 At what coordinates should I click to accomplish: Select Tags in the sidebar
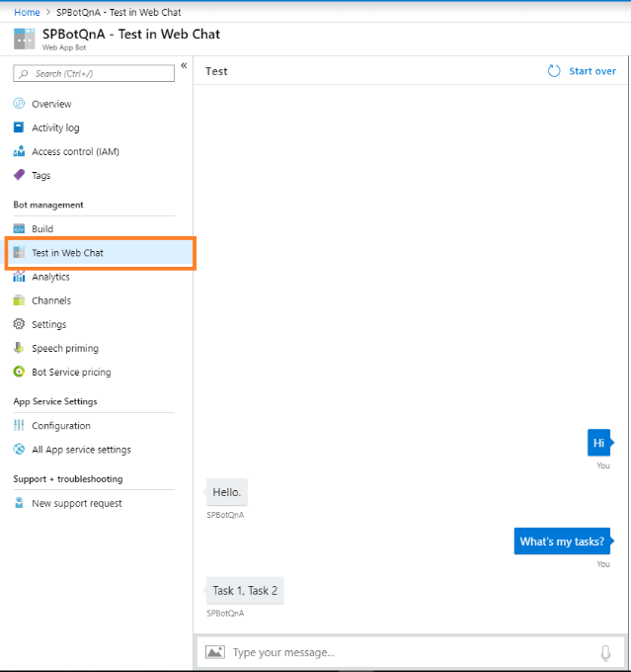[x=40, y=176]
